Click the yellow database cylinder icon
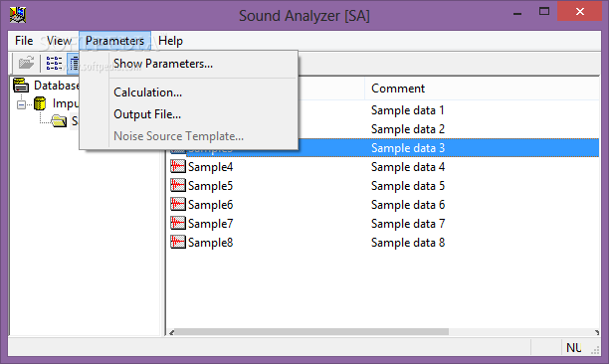This screenshot has height=364, width=609. coord(40,103)
